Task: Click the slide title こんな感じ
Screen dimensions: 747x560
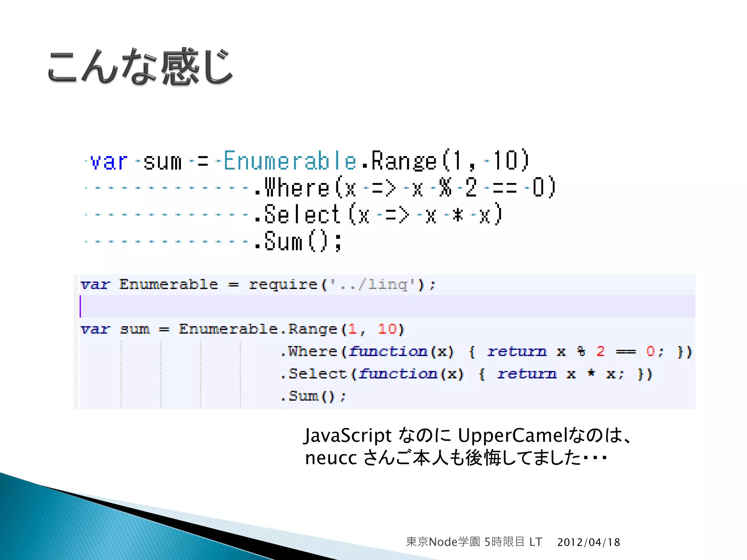Action: pos(140,67)
